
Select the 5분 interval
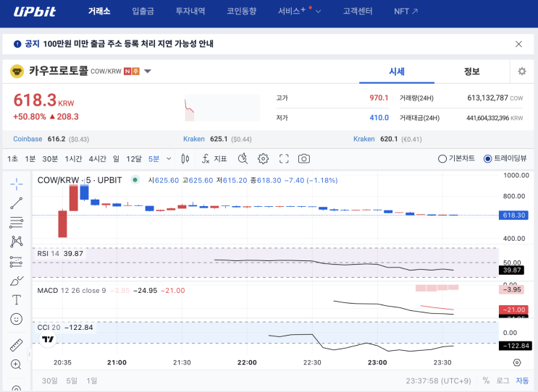point(154,159)
